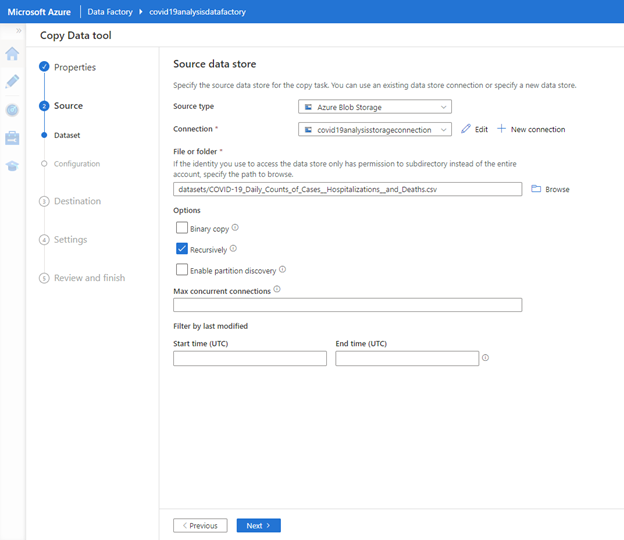Uncheck the Recursively checkbox

(x=182, y=249)
